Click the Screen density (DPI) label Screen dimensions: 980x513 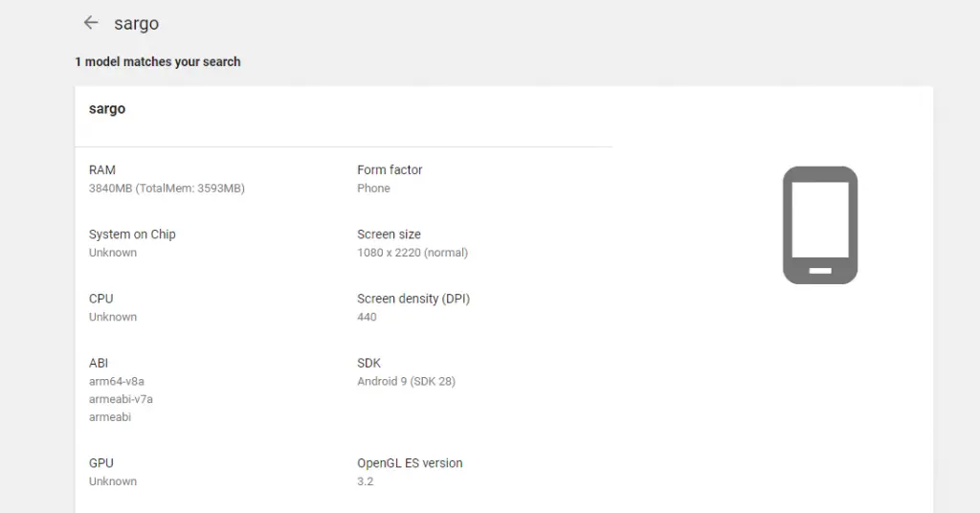click(413, 299)
